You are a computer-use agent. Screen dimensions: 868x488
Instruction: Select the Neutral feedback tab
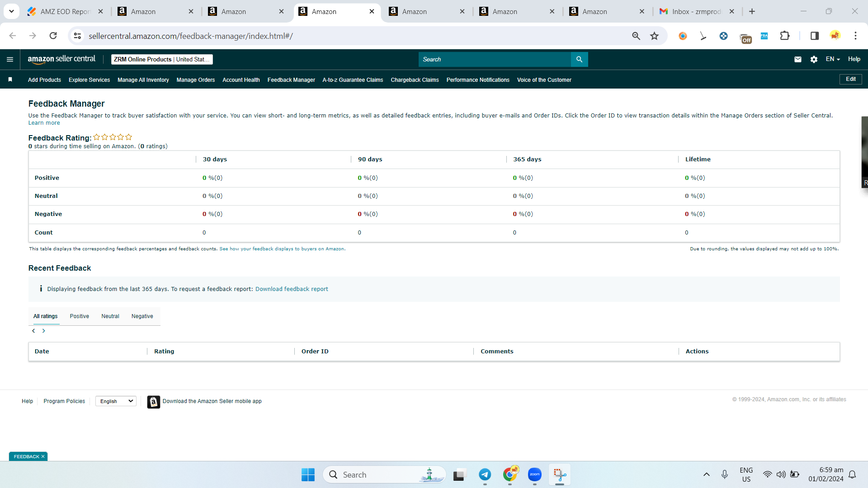110,316
